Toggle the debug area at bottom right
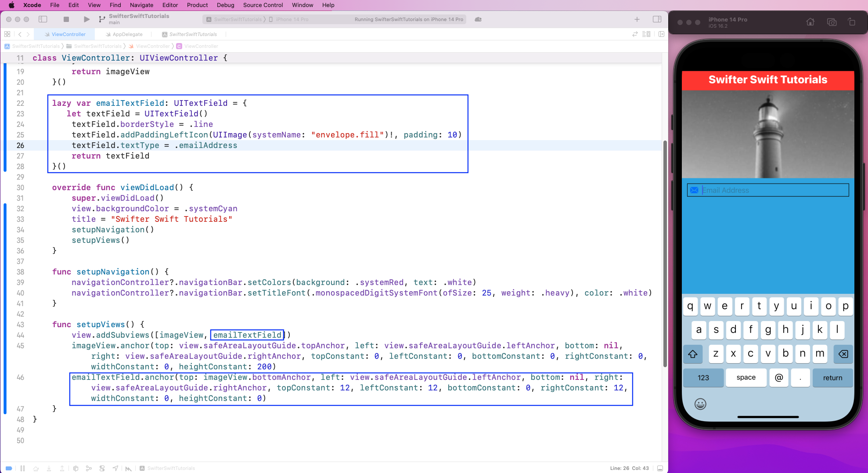Image resolution: width=868 pixels, height=473 pixels. coord(660,468)
